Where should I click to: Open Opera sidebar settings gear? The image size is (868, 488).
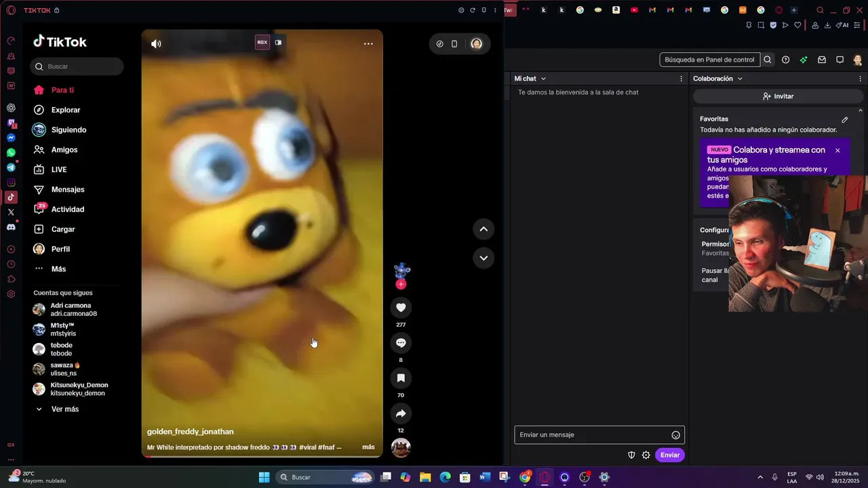(x=11, y=294)
